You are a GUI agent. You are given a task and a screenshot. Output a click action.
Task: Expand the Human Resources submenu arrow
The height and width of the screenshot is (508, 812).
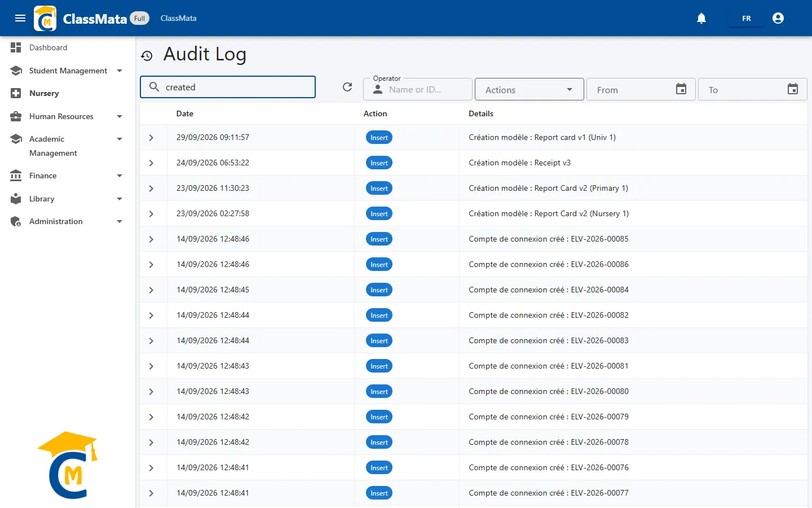120,116
